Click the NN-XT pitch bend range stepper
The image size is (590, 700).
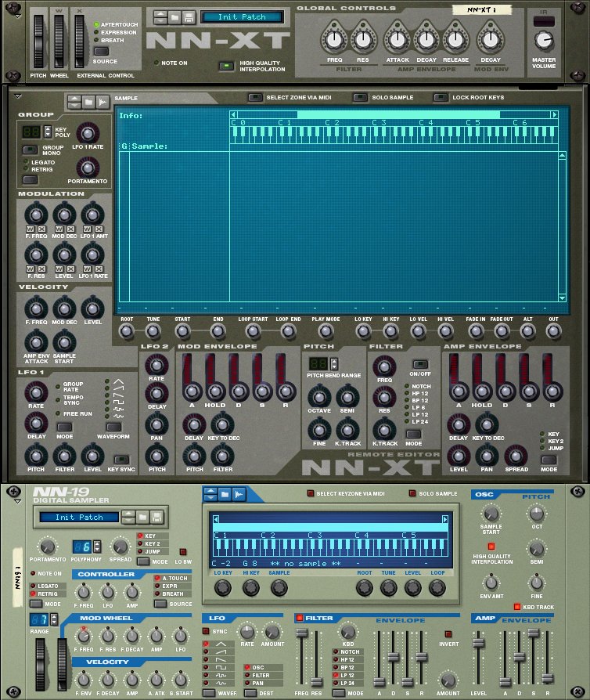click(335, 364)
